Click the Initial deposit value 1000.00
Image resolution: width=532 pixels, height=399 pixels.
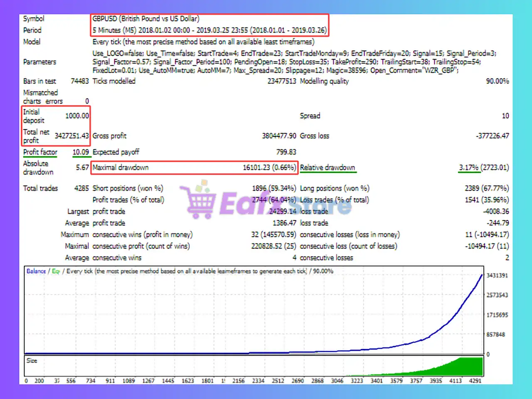point(77,116)
